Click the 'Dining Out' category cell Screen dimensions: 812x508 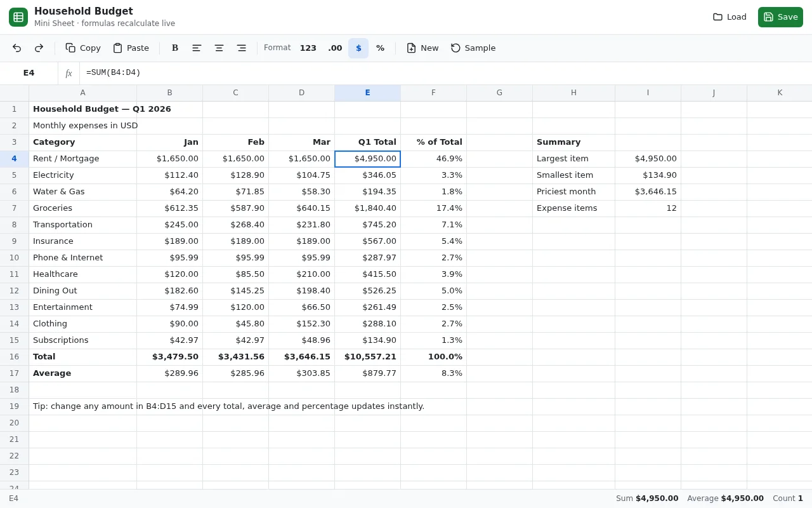coord(82,291)
